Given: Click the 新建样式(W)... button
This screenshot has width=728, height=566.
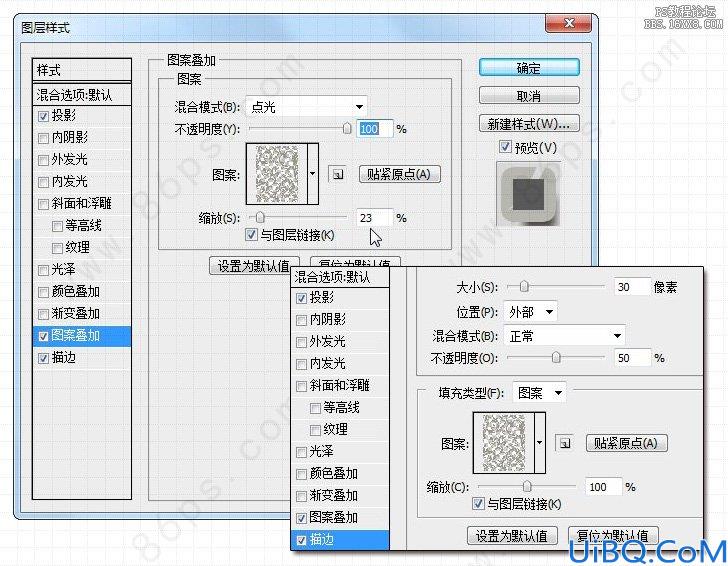Looking at the screenshot, I should [x=529, y=124].
